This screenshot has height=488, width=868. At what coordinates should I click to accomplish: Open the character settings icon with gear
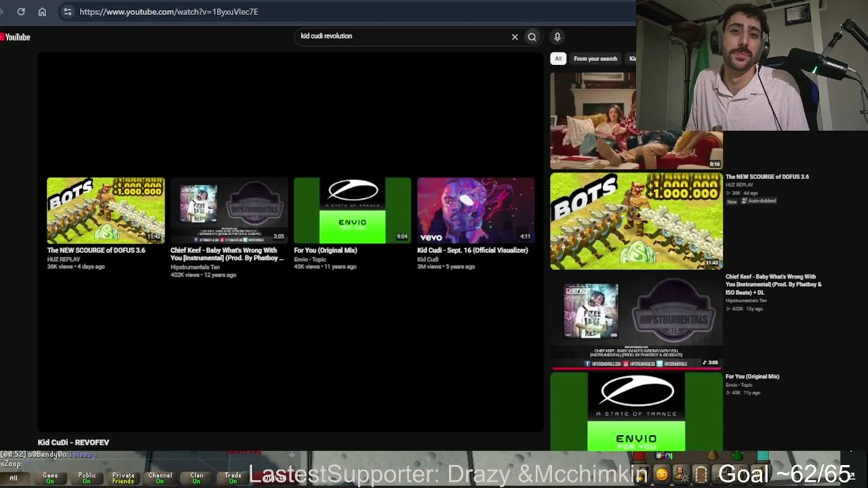[681, 474]
